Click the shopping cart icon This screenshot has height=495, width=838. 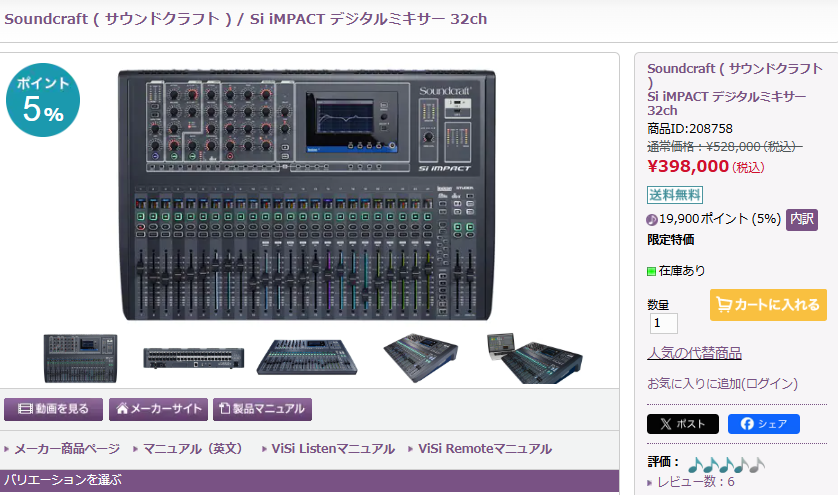(724, 305)
